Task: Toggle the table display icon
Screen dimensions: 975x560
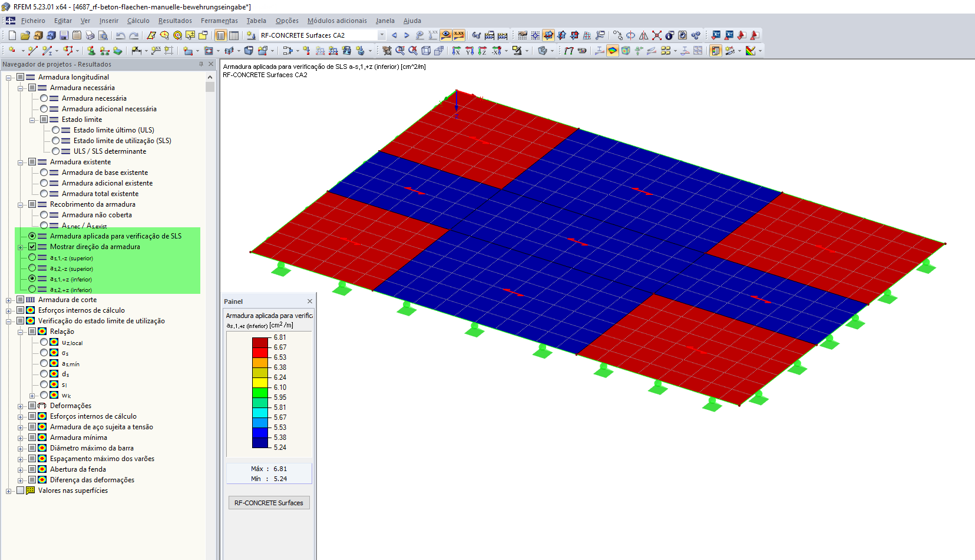Action: point(234,35)
